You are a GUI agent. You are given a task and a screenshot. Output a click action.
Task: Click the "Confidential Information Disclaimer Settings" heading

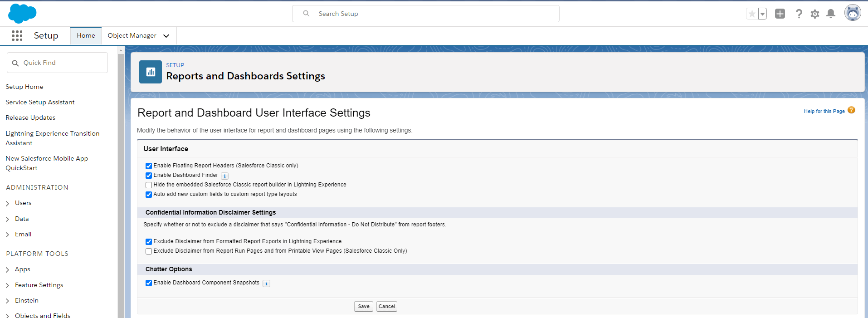(210, 213)
